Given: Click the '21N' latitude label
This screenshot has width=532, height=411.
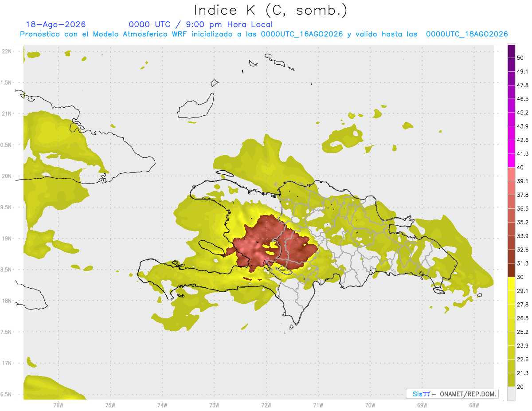Looking at the screenshot, I should pyautogui.click(x=7, y=114).
